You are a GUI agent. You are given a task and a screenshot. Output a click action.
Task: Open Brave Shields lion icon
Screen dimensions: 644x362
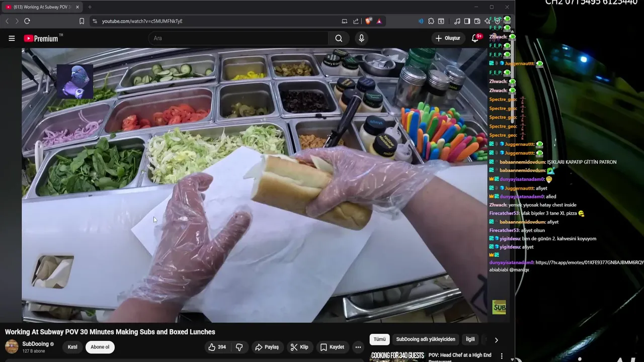(x=368, y=21)
